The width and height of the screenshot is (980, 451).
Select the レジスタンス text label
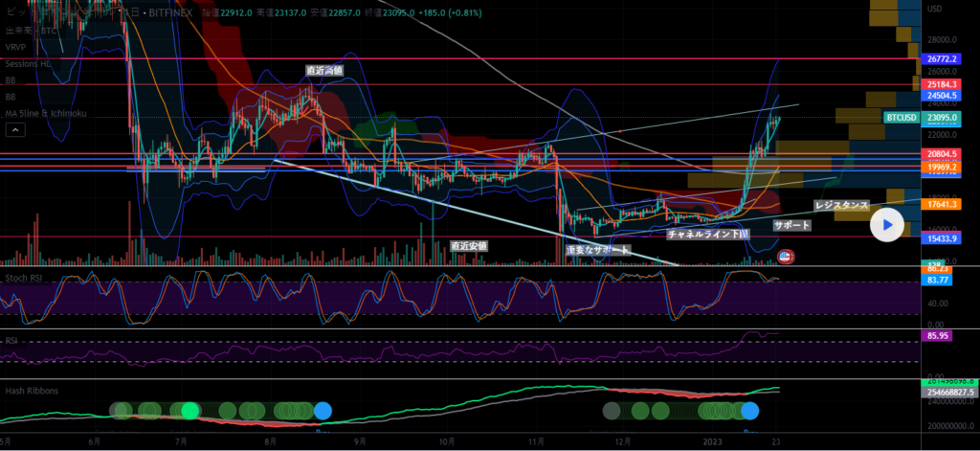point(841,205)
